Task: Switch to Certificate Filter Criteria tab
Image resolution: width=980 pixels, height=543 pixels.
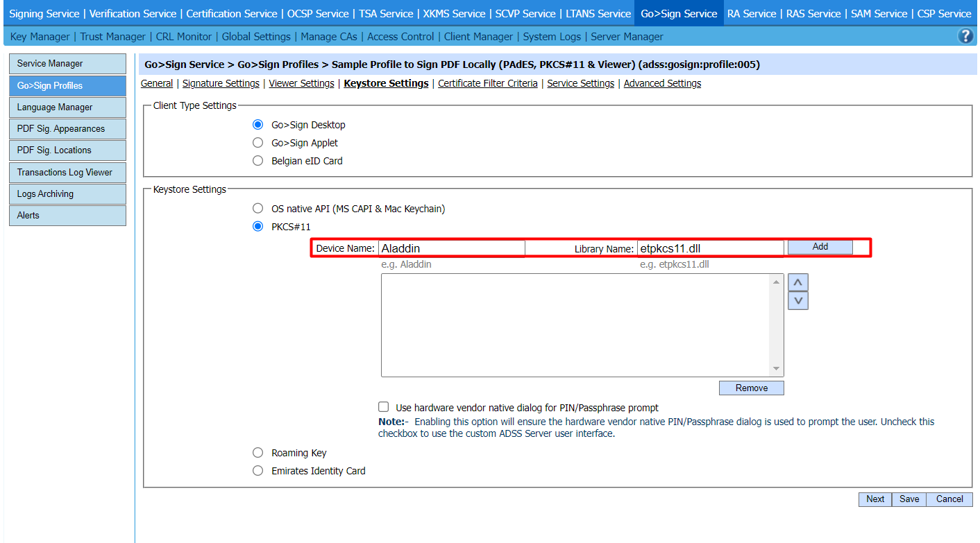Action: coord(487,83)
